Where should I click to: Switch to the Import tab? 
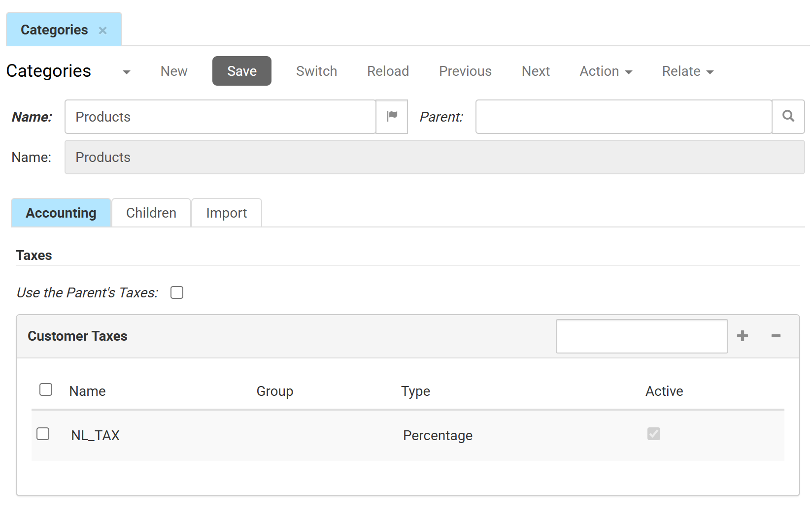click(227, 213)
